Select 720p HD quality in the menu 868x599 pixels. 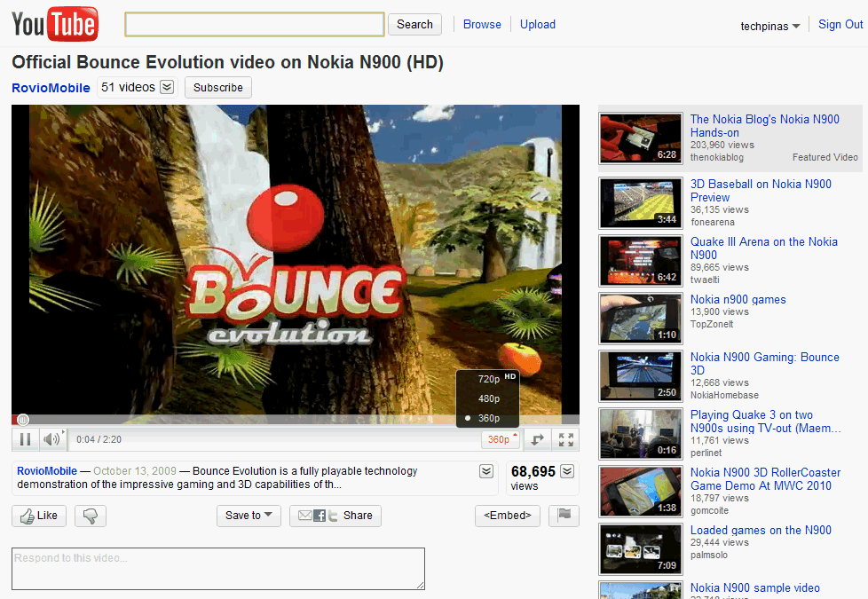click(x=487, y=379)
